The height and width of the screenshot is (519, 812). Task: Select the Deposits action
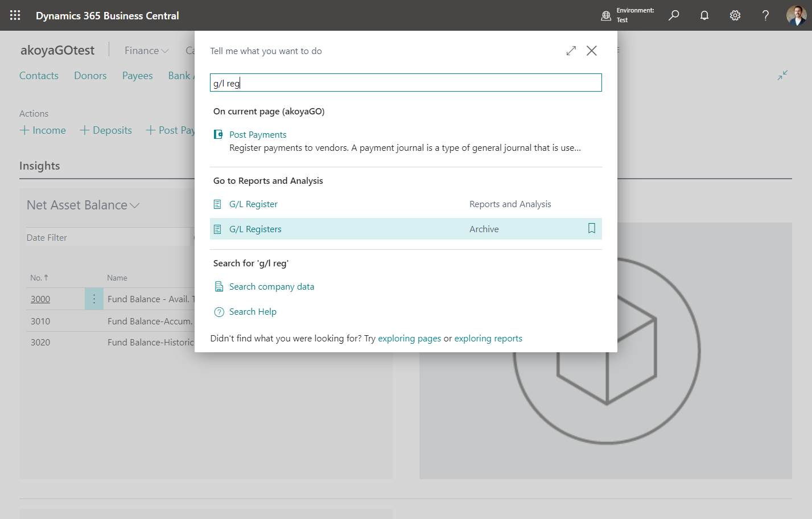(106, 130)
